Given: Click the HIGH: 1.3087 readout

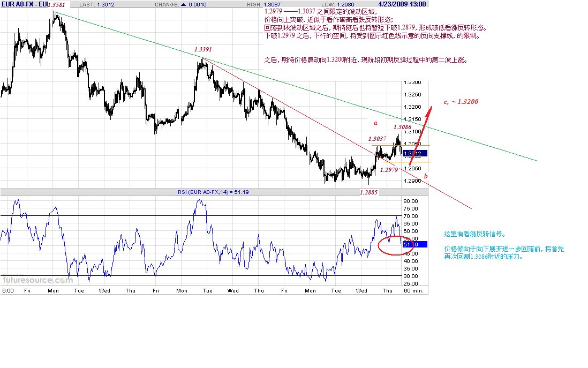Looking at the screenshot, I should click(x=263, y=4).
